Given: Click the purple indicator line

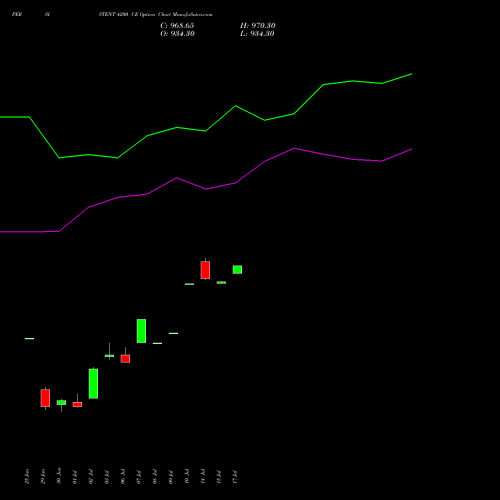Looking at the screenshot, I should 206,189.
